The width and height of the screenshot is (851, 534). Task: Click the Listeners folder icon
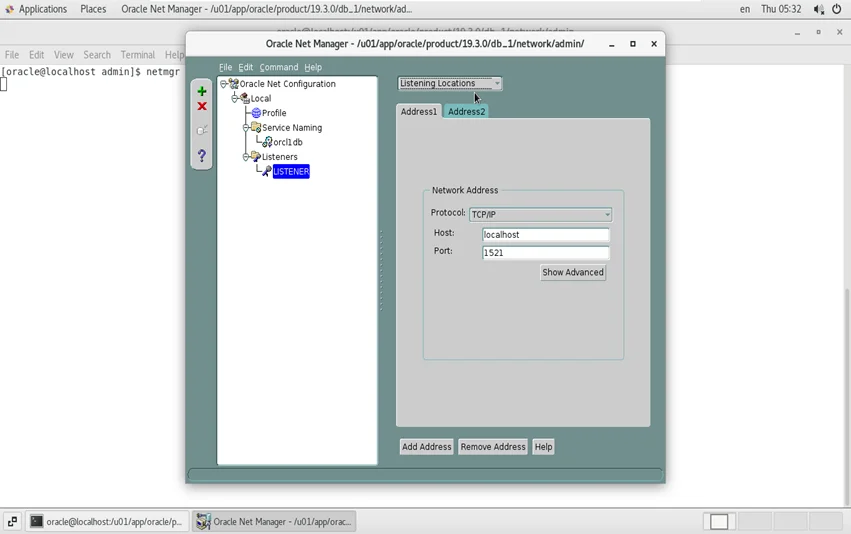[256, 157]
